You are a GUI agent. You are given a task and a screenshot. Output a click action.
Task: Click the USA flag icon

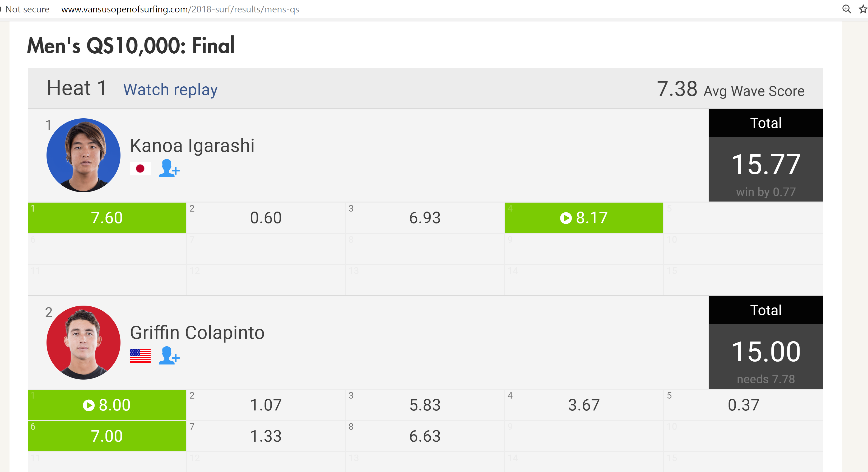140,356
